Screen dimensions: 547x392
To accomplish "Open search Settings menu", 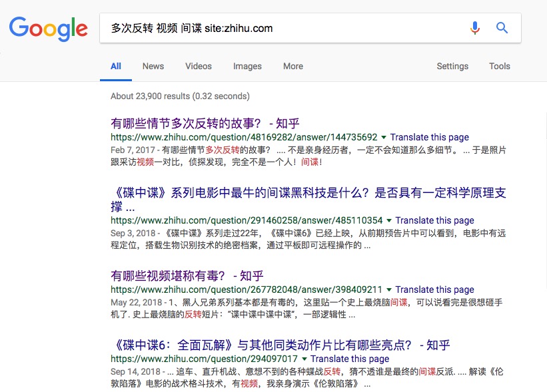I will [452, 66].
